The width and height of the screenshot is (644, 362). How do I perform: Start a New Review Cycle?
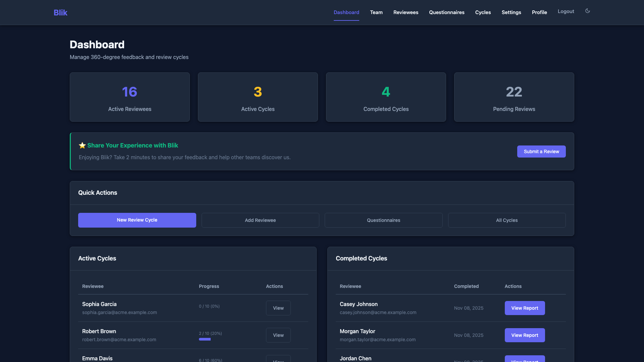coord(137,220)
